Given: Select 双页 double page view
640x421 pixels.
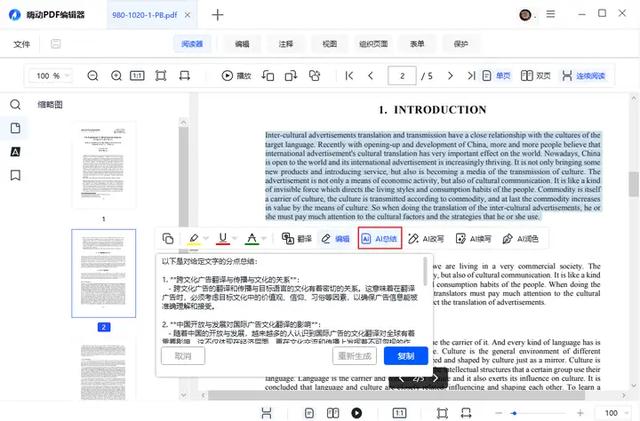Looking at the screenshot, I should click(x=536, y=76).
